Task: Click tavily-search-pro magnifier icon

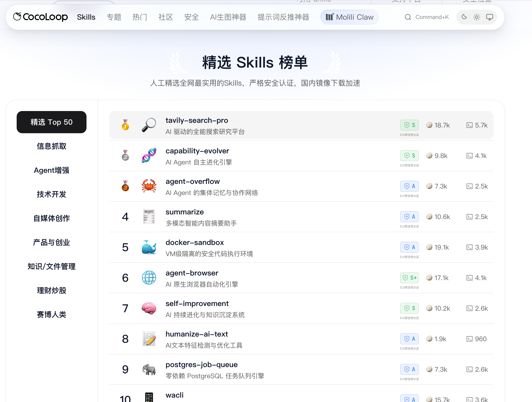Action: 149,125
